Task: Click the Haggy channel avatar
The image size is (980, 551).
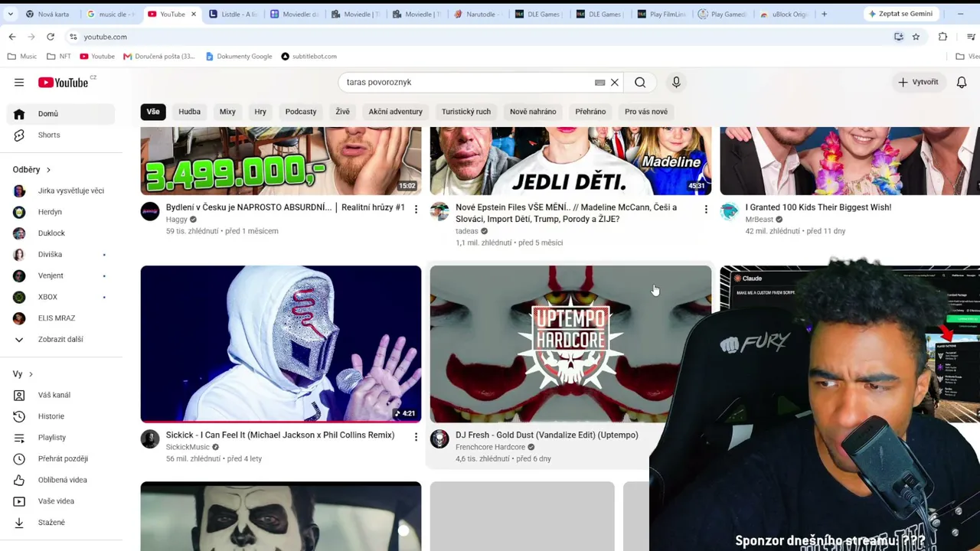Action: click(x=150, y=211)
